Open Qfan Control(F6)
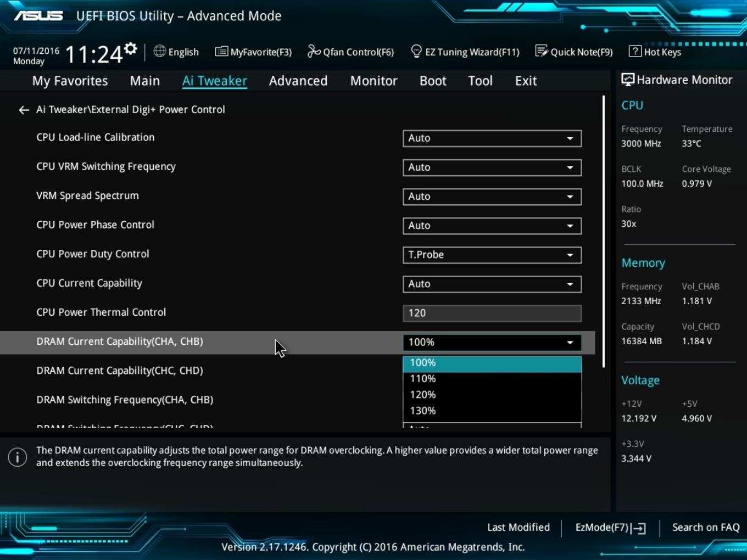The height and width of the screenshot is (560, 747). (x=350, y=52)
